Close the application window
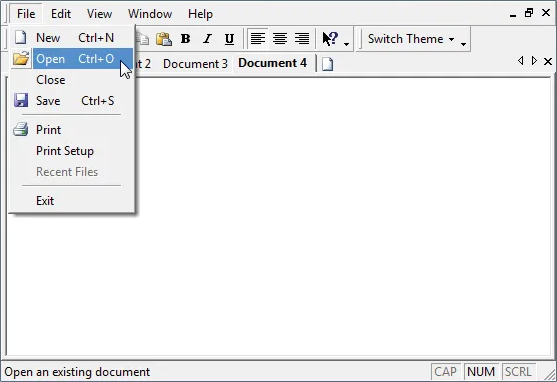 tap(546, 13)
